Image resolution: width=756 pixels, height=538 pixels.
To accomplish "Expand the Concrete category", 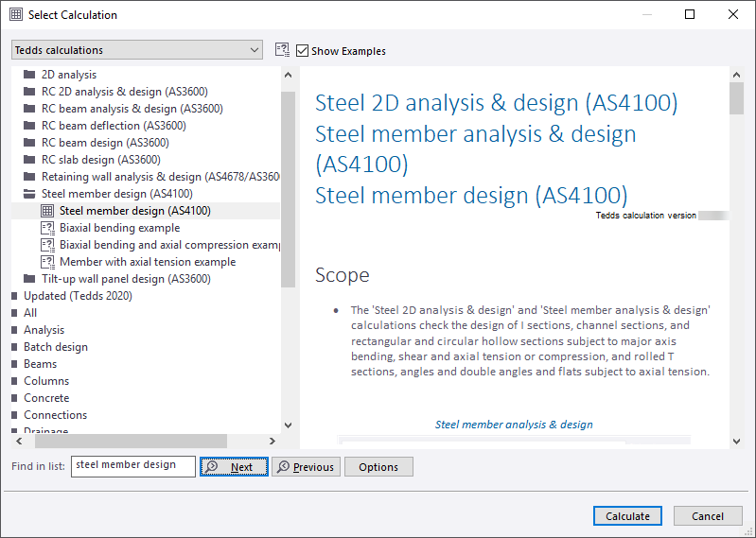I will tap(14, 398).
